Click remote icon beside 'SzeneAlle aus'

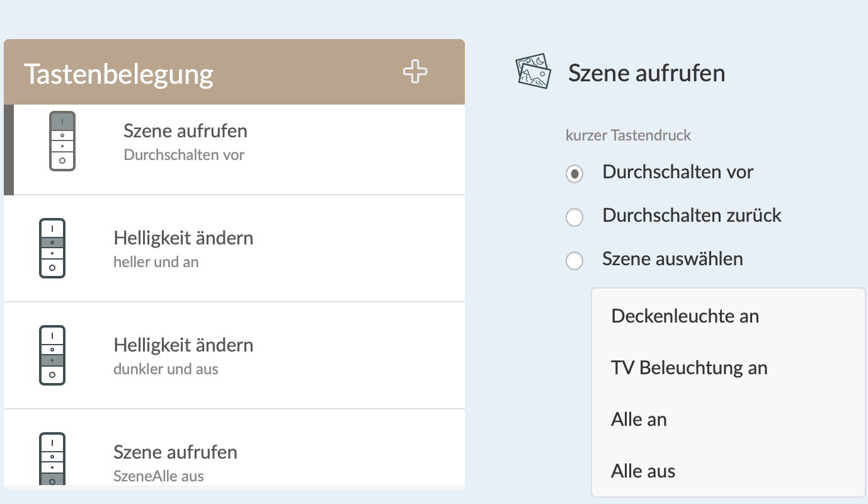point(52,459)
